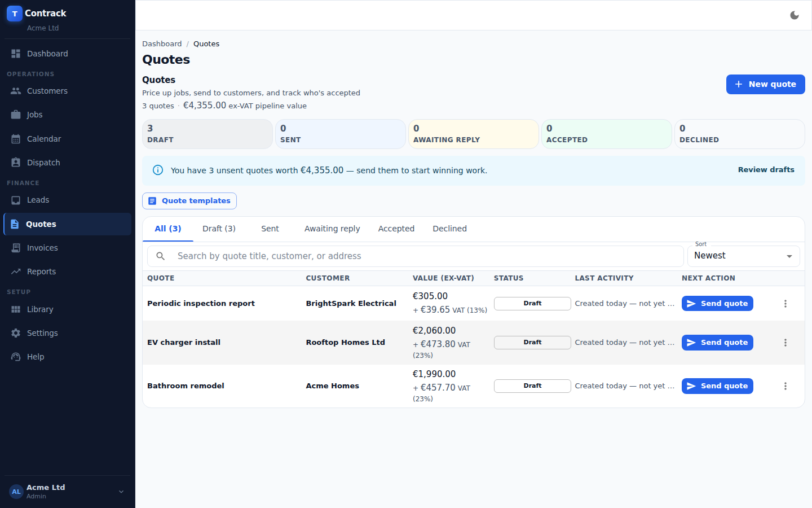
Task: Switch to the Draft (3) tab
Action: [219, 229]
